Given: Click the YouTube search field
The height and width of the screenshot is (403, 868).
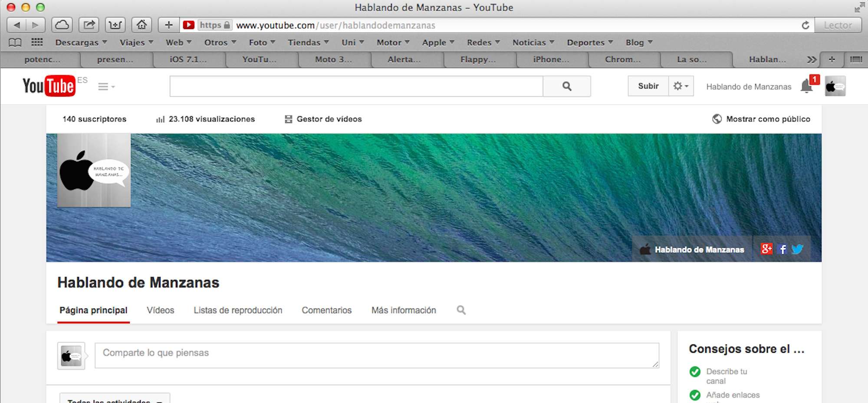Looking at the screenshot, I should point(356,86).
